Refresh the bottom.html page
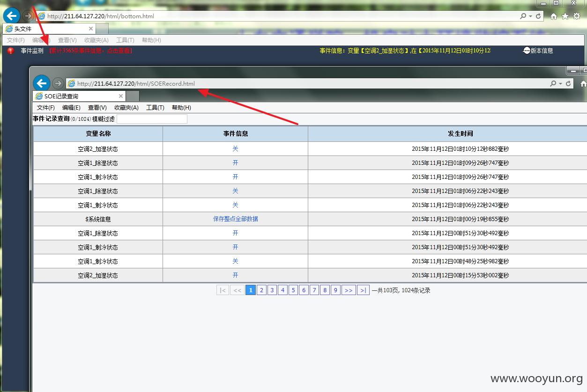The width and height of the screenshot is (587, 392). pyautogui.click(x=538, y=16)
